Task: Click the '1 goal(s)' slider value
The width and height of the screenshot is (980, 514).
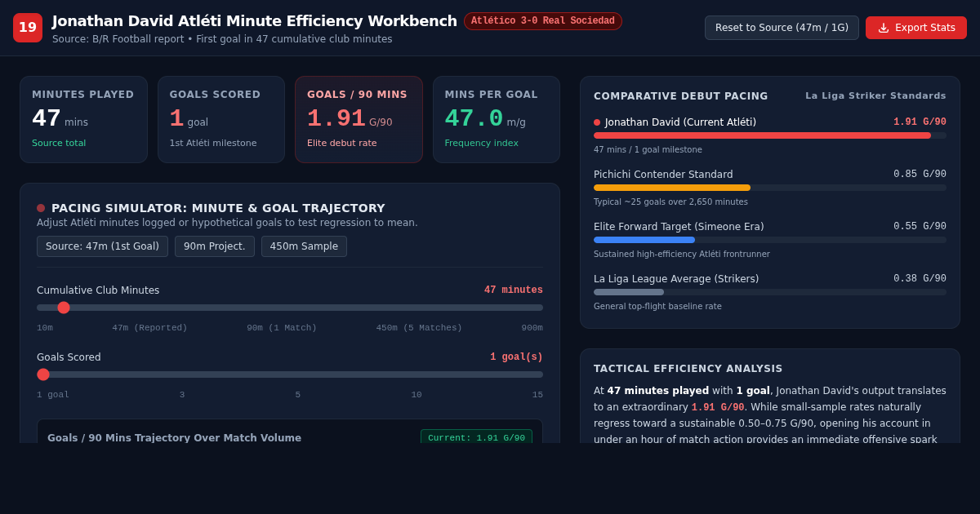Action: [516, 357]
